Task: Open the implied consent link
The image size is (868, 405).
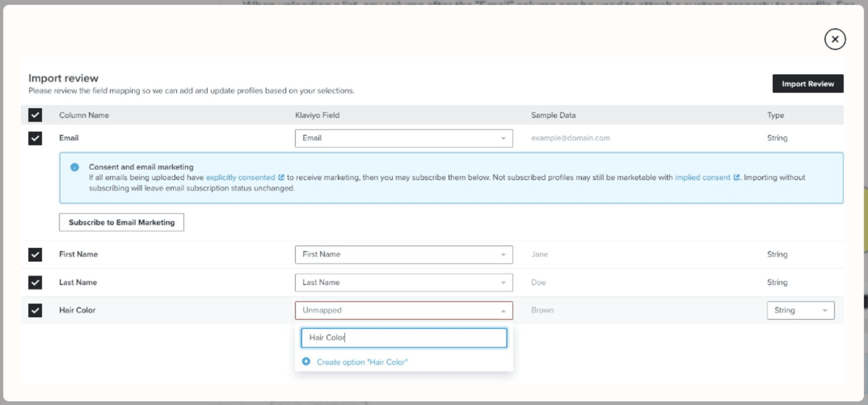Action: tap(702, 177)
